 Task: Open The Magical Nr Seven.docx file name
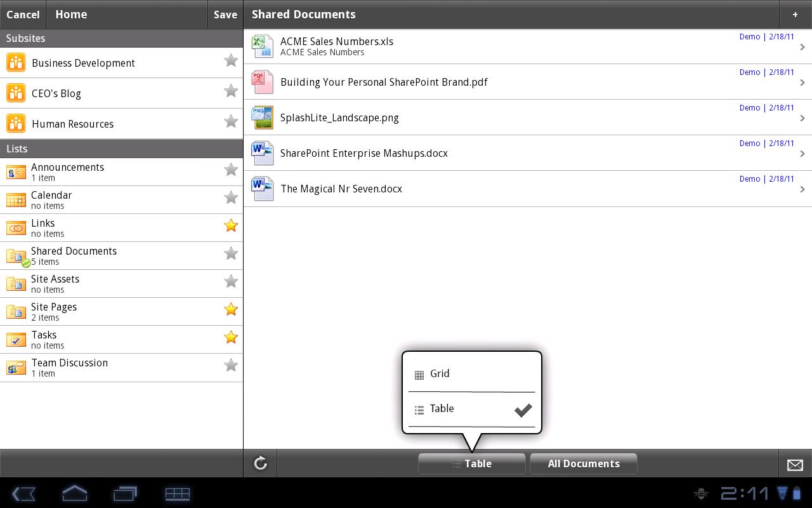coord(341,189)
